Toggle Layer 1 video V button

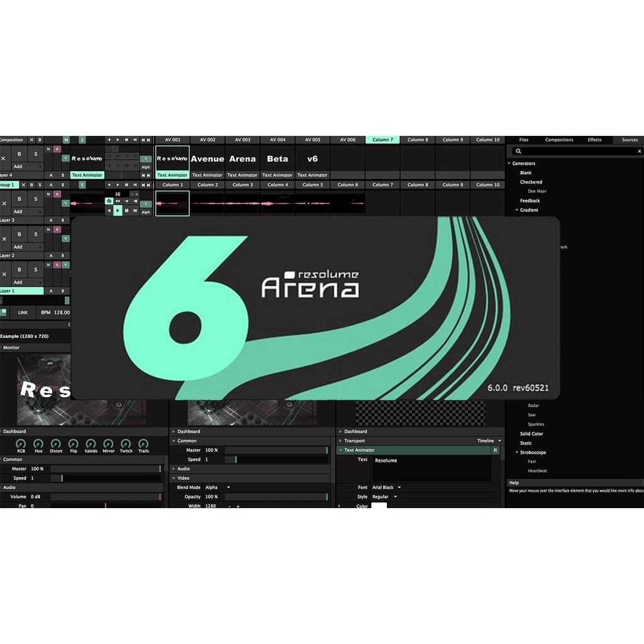[x=65, y=265]
